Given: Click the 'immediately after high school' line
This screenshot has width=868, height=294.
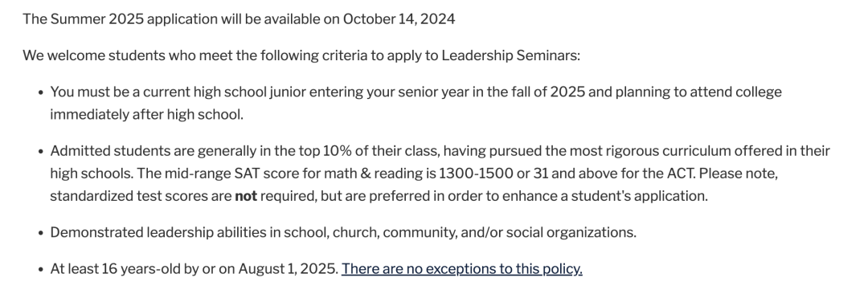Looking at the screenshot, I should click(147, 115).
